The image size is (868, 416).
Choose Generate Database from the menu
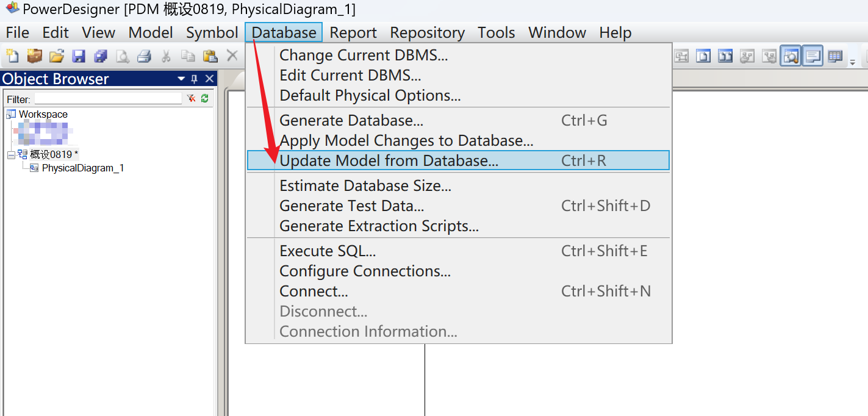coord(351,120)
